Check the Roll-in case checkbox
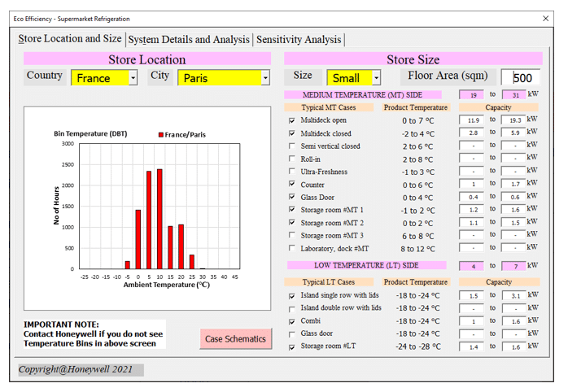The image size is (568, 392). pos(292,159)
